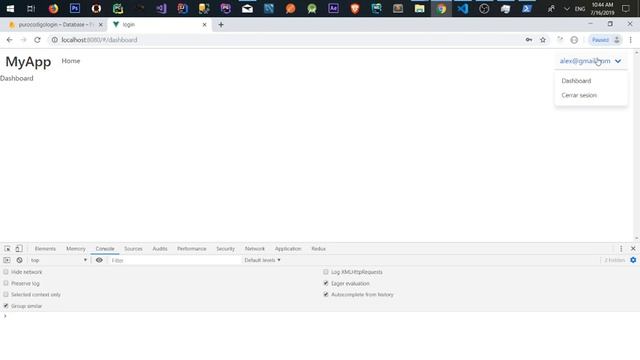The height and width of the screenshot is (360, 640).
Task: Switch to the Memory tab
Action: point(76,249)
